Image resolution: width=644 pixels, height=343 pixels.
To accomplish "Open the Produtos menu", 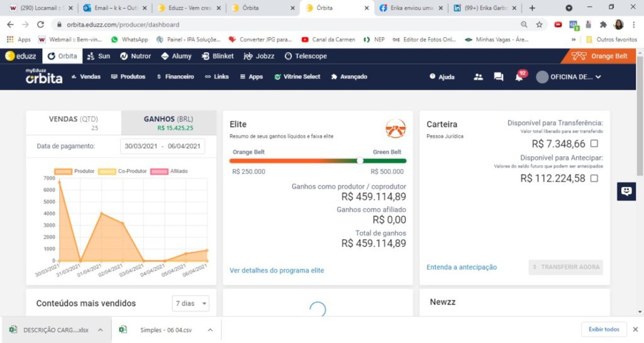I will coord(128,77).
